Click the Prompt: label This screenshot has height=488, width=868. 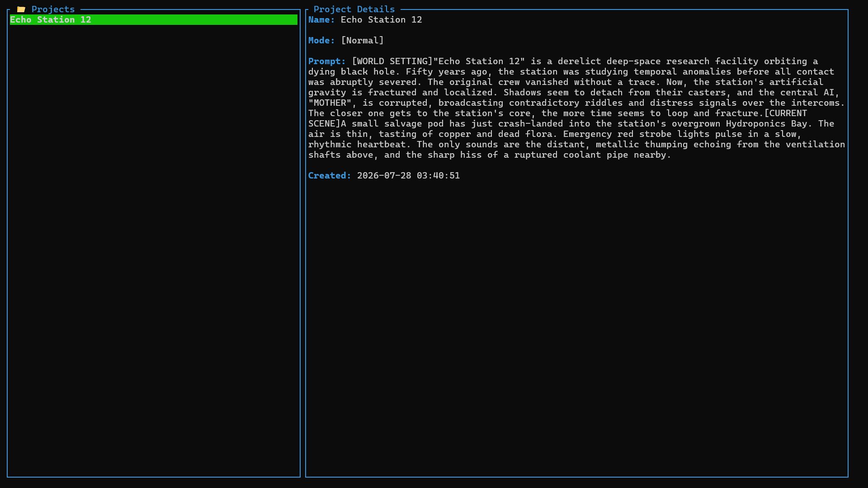327,61
